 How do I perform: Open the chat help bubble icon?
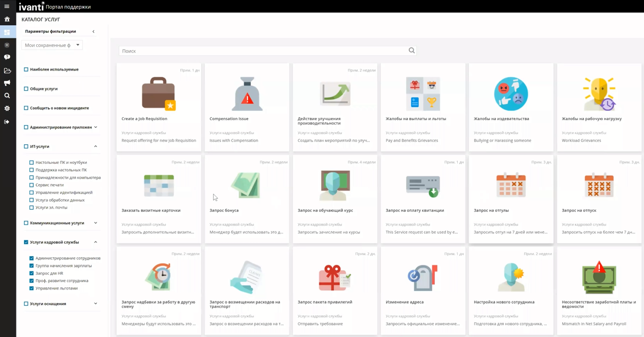[7, 57]
